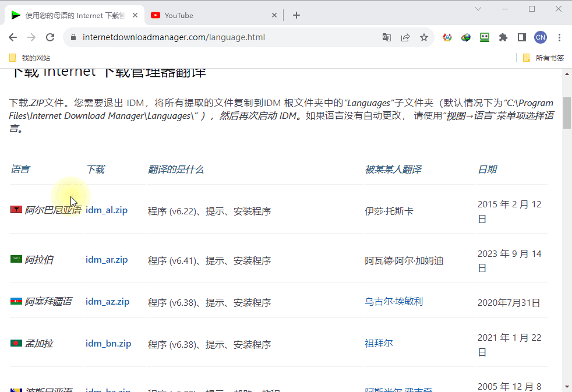Open the 所有书签 bookmarks folder
572x392 pixels.
pyautogui.click(x=543, y=58)
